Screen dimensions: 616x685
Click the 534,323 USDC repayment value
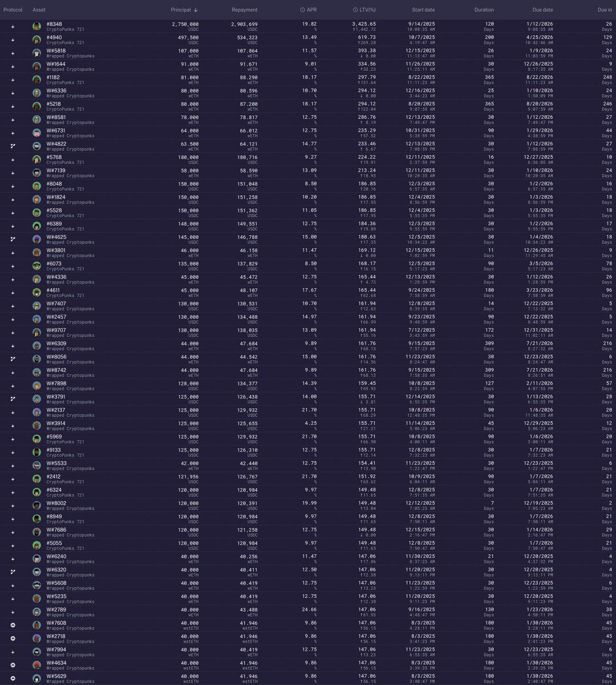tap(247, 40)
